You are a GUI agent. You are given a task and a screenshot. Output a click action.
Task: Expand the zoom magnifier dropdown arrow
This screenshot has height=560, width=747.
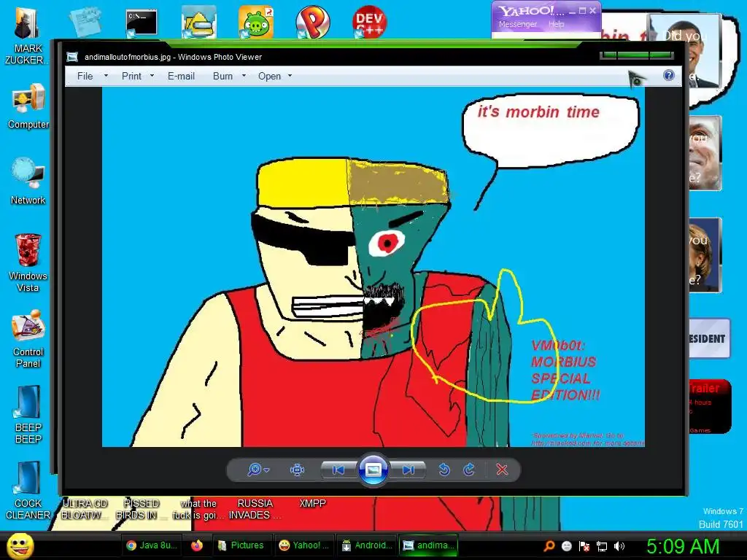(x=266, y=470)
